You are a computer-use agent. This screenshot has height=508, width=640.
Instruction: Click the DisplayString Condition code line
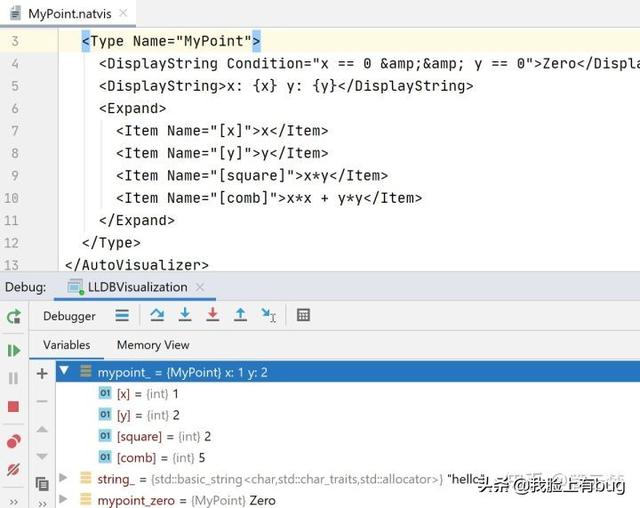point(369,64)
